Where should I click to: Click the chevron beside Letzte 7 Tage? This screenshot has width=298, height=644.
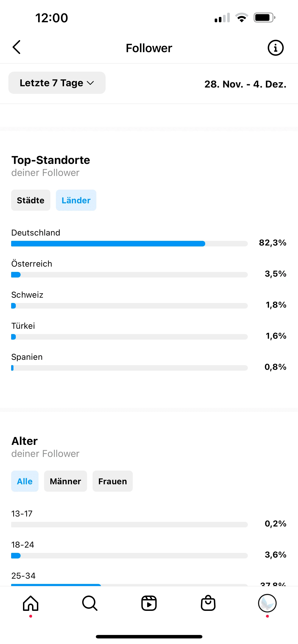click(x=90, y=83)
